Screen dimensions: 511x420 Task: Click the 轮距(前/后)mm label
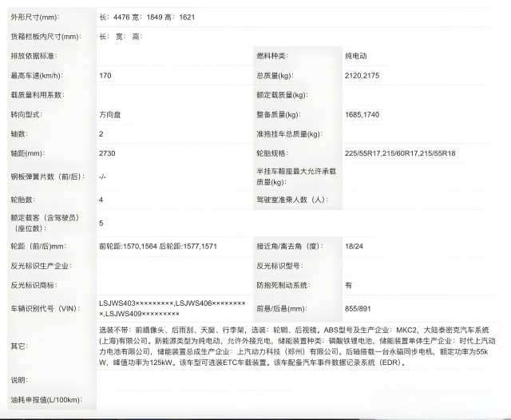(x=38, y=246)
